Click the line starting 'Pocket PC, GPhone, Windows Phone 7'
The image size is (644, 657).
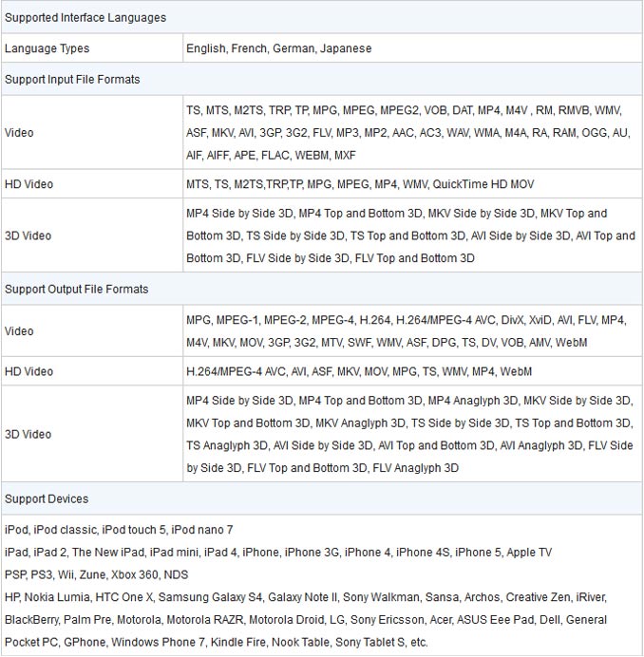click(217, 642)
